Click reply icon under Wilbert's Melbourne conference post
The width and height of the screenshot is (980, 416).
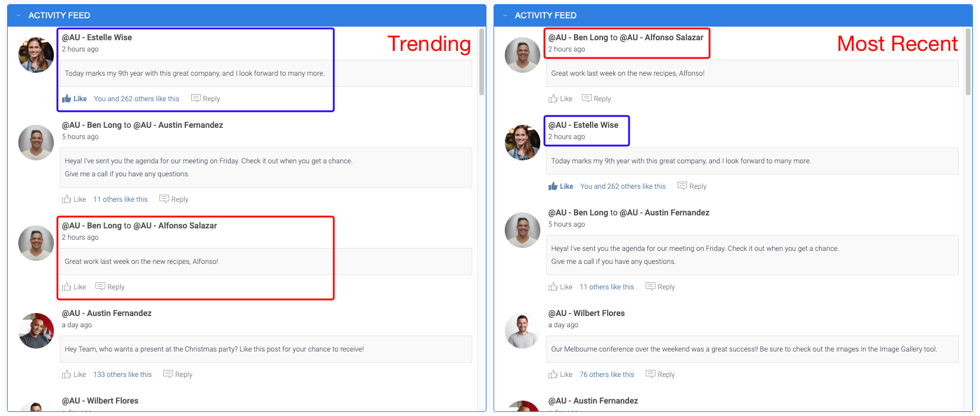click(650, 374)
